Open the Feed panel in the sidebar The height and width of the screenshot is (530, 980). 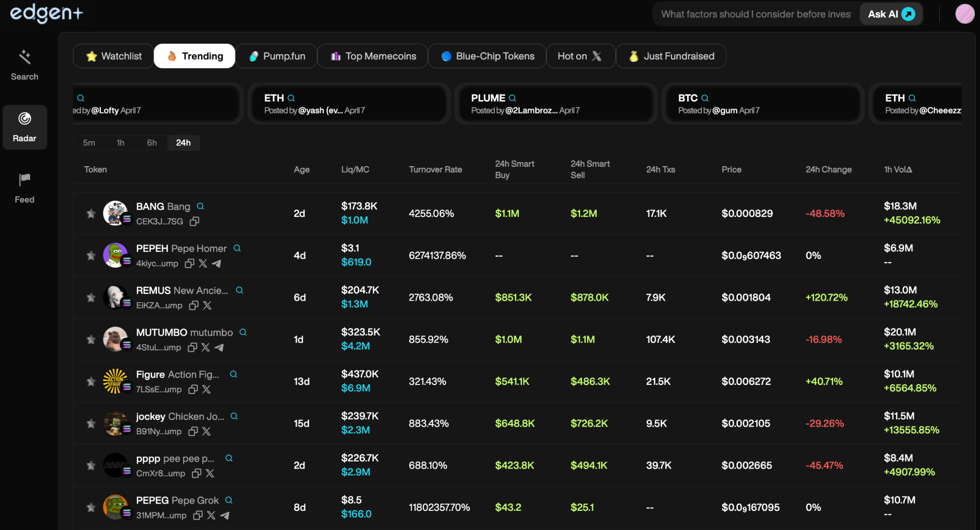click(24, 188)
